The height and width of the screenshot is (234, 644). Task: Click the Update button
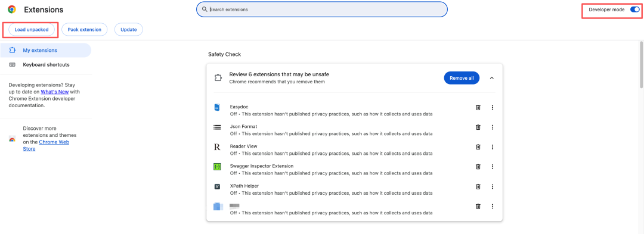[x=129, y=30]
